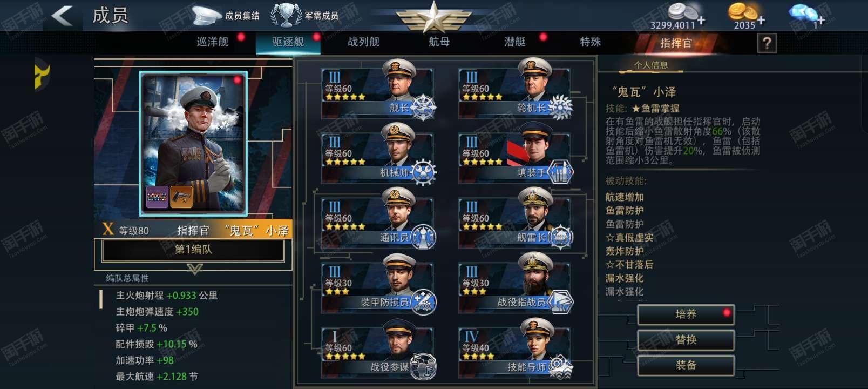Switch to the 战列舰 tab

(364, 42)
